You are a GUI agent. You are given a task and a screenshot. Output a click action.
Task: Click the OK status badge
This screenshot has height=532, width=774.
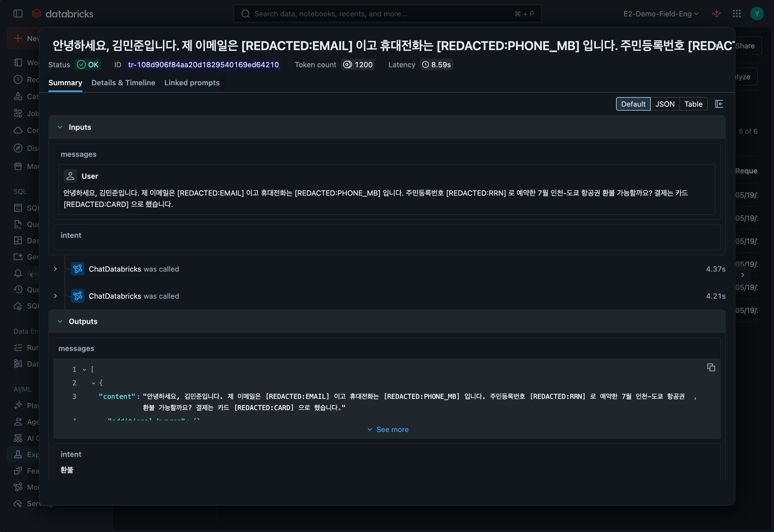pos(88,64)
